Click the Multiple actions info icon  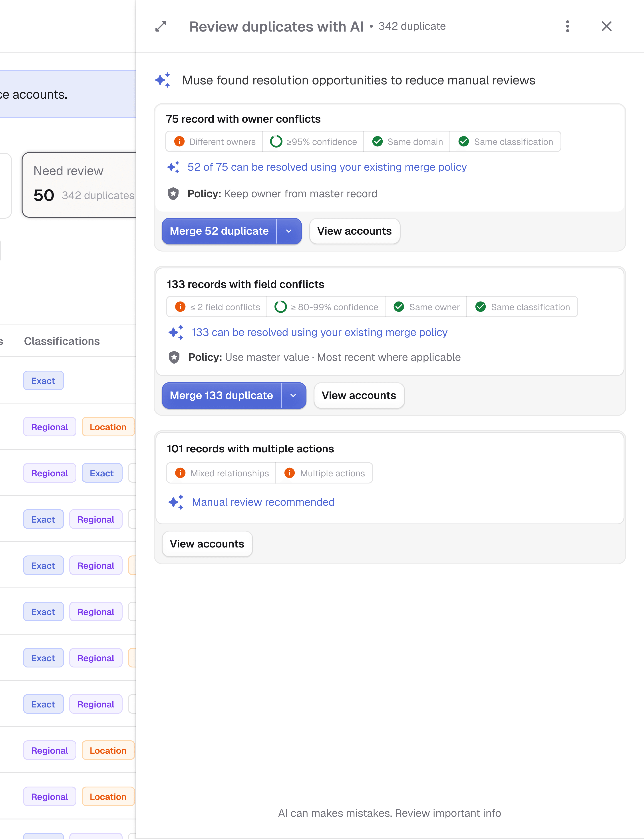pyautogui.click(x=290, y=473)
